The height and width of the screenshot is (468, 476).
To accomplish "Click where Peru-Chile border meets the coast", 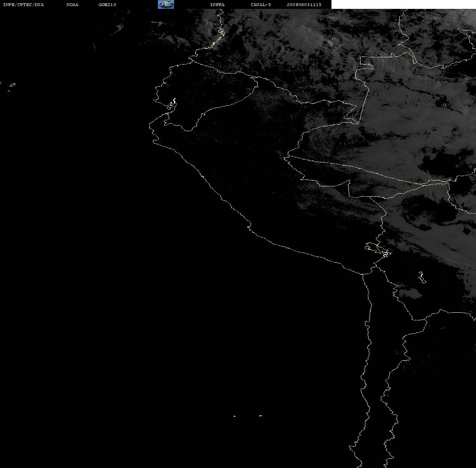I will click(x=362, y=274).
